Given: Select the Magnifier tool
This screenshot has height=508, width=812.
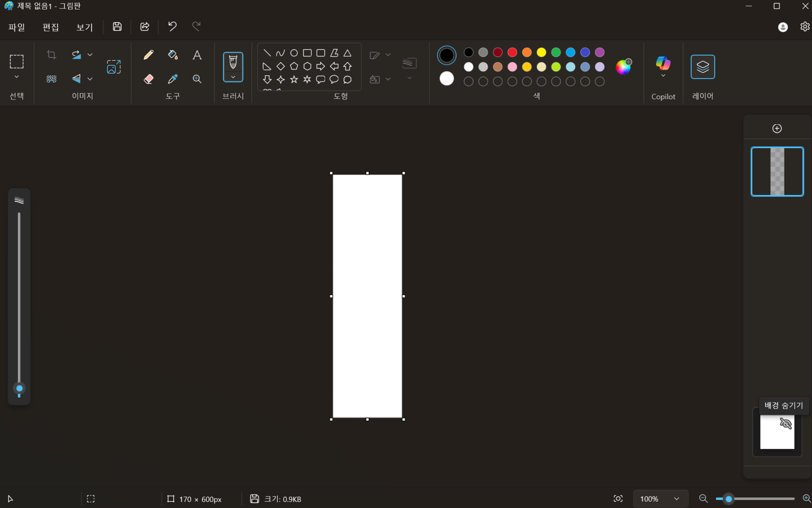Looking at the screenshot, I should tap(197, 79).
